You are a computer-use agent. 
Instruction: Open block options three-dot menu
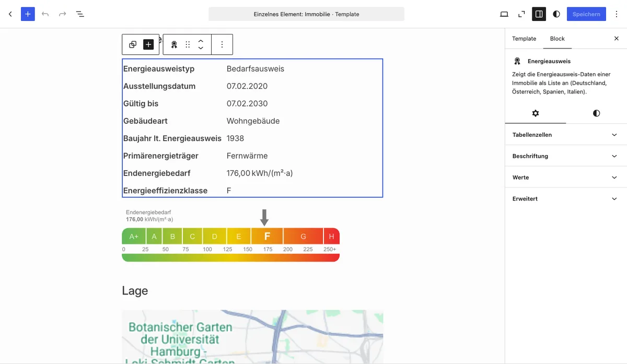(x=222, y=44)
